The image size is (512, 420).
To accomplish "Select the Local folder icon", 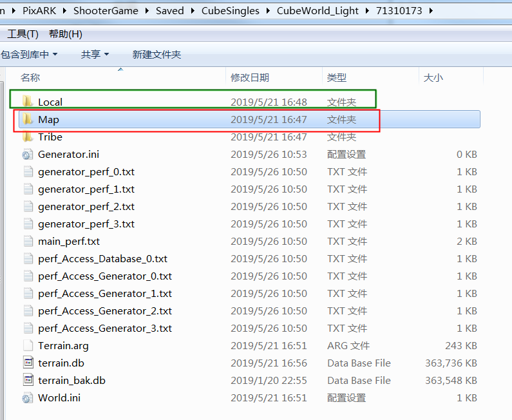I will [x=28, y=102].
